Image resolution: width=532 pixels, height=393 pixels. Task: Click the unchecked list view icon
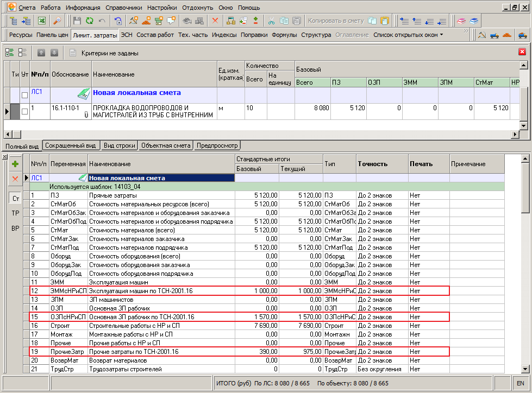click(22, 53)
